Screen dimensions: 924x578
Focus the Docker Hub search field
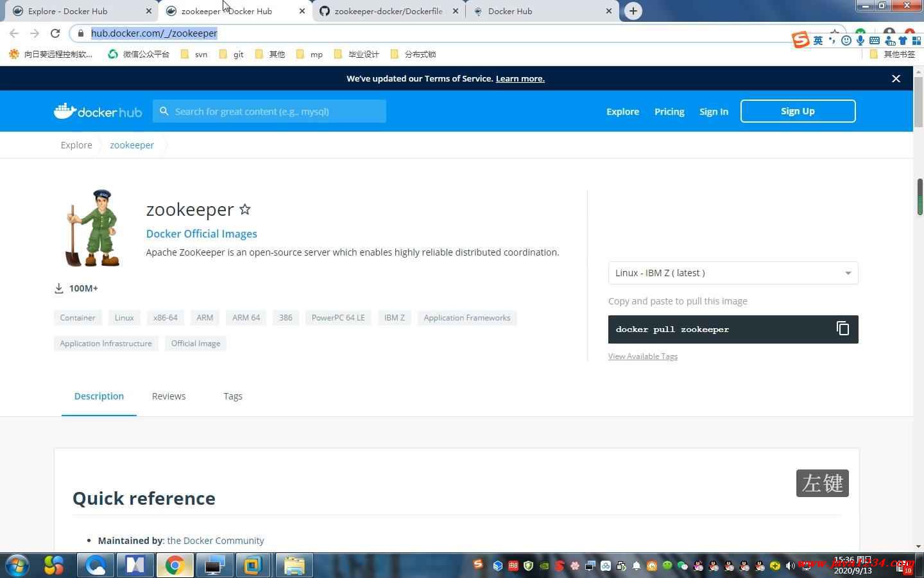click(269, 111)
